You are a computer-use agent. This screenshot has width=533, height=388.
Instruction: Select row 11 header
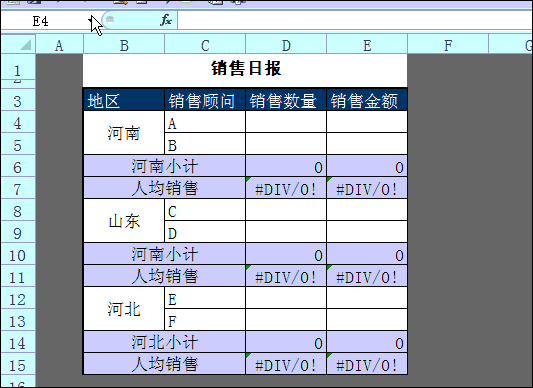click(x=18, y=276)
